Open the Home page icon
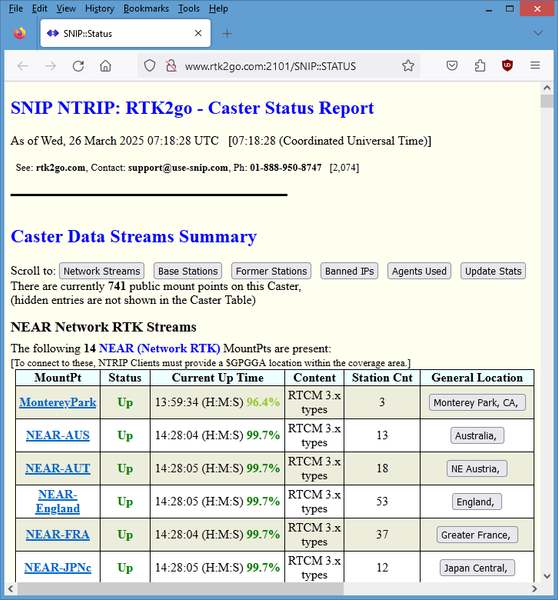 106,66
